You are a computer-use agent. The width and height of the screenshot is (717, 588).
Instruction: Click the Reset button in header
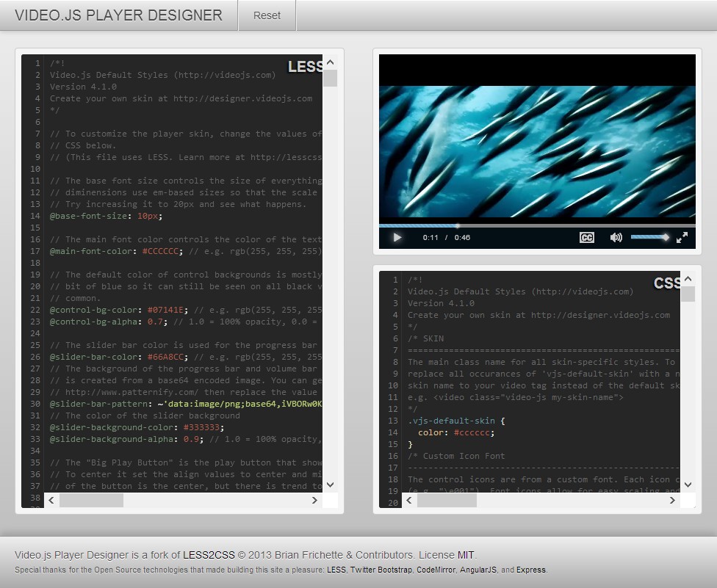[x=267, y=15]
